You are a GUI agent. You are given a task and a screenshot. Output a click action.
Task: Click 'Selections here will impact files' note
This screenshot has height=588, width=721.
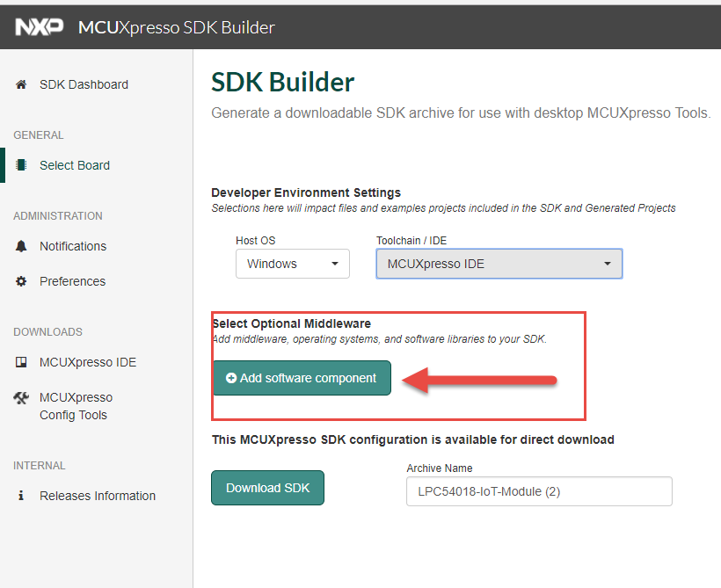point(443,208)
